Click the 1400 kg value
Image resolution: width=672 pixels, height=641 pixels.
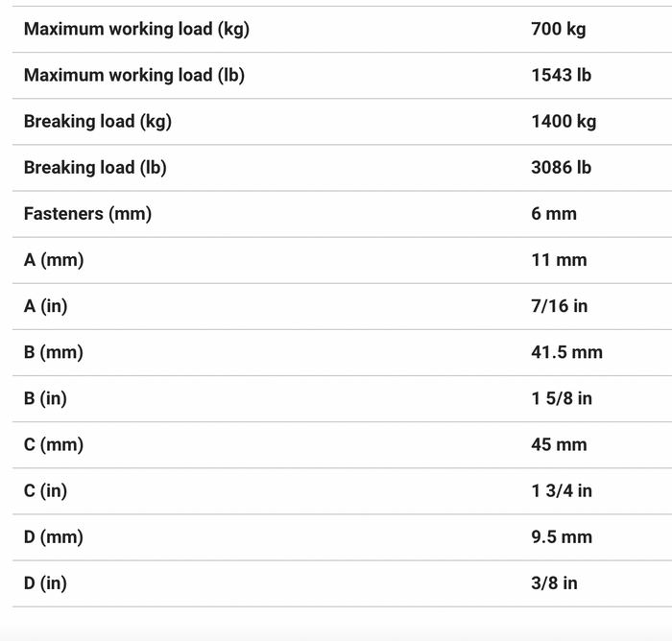(564, 122)
